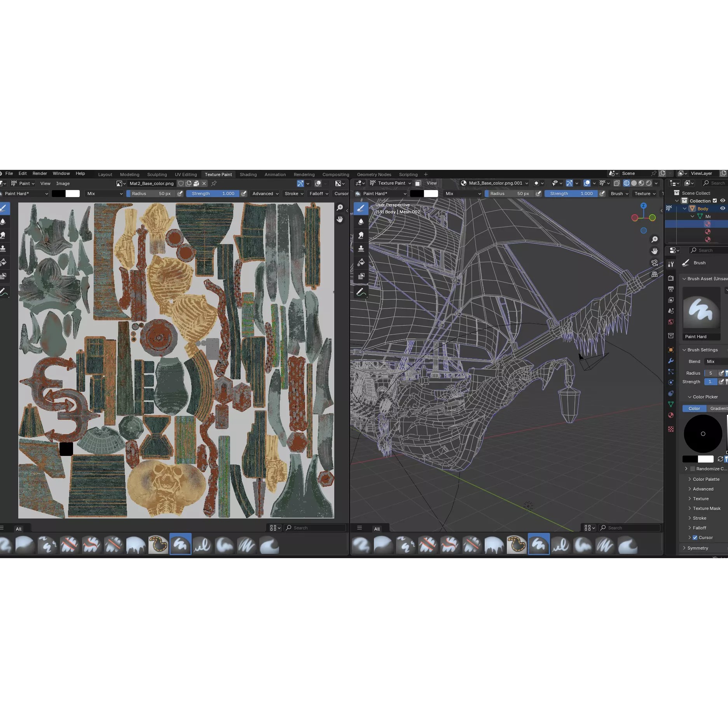This screenshot has width=728, height=728.
Task: Enable the Cursor checkbox in brush settings
Action: [x=695, y=538]
